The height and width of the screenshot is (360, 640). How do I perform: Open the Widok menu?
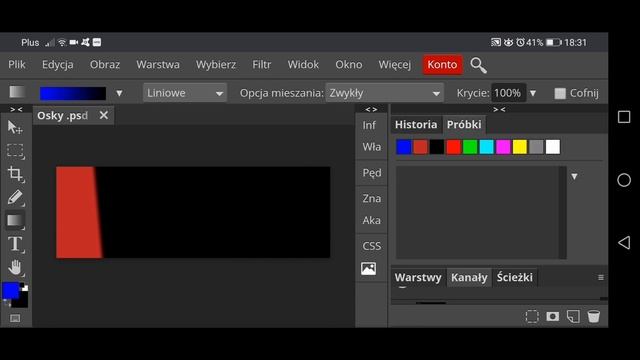303,64
